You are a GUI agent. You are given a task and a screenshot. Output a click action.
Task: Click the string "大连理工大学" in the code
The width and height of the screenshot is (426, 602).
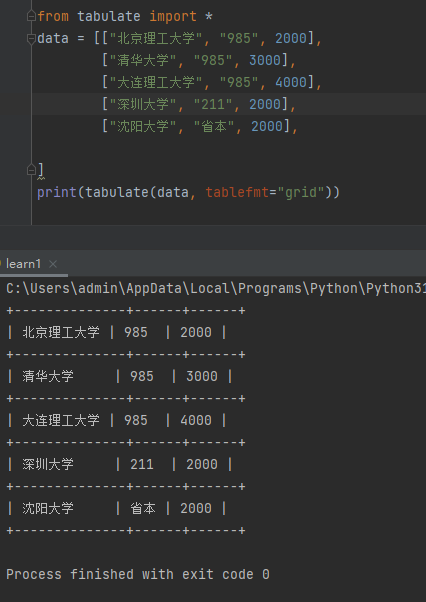pyautogui.click(x=156, y=82)
